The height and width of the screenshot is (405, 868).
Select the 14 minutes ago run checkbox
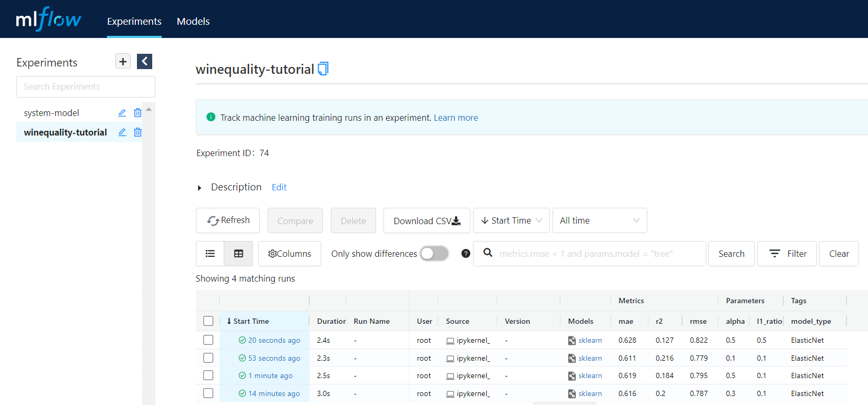[x=209, y=393]
